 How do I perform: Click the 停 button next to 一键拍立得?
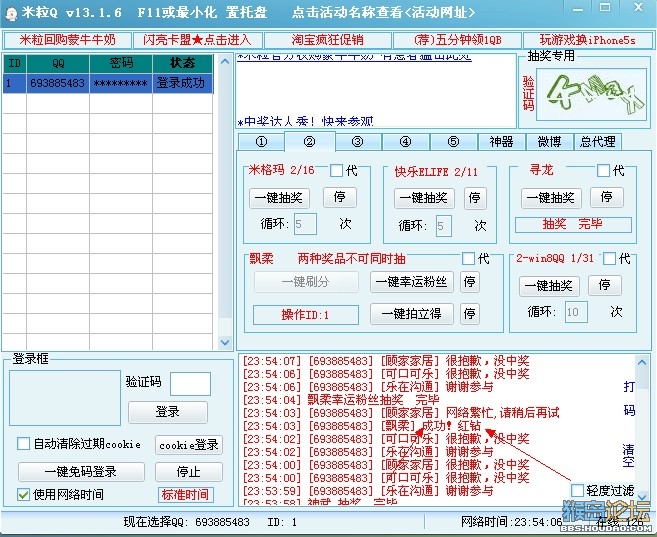tap(470, 314)
